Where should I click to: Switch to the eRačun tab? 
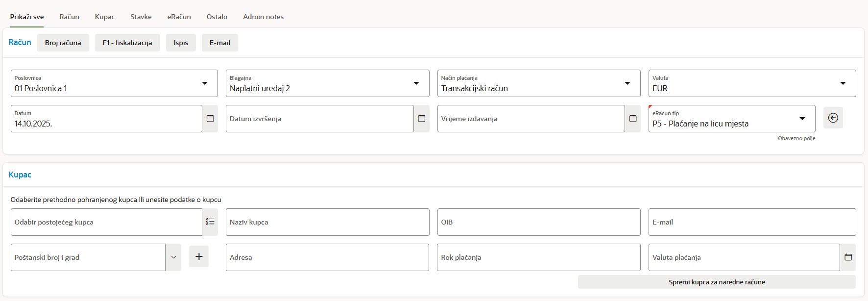179,17
